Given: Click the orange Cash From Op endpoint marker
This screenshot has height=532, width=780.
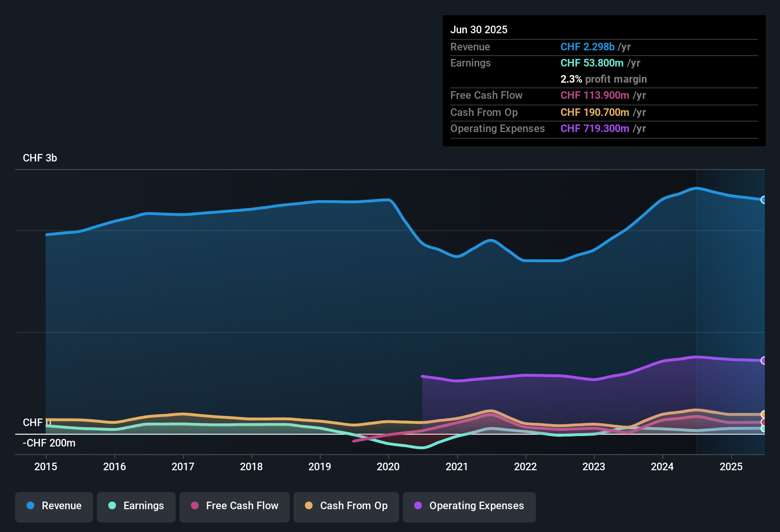Looking at the screenshot, I should tap(763, 414).
